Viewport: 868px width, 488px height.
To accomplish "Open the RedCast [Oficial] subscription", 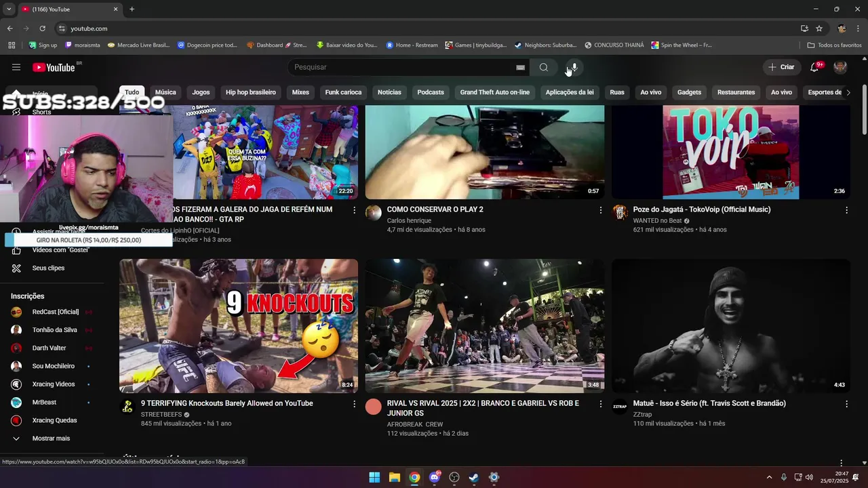I will pos(56,312).
